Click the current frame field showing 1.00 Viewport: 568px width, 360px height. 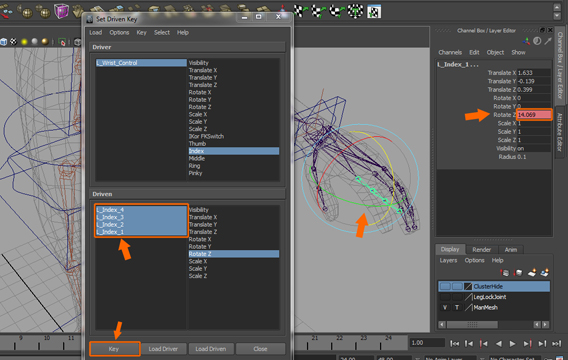click(x=427, y=343)
